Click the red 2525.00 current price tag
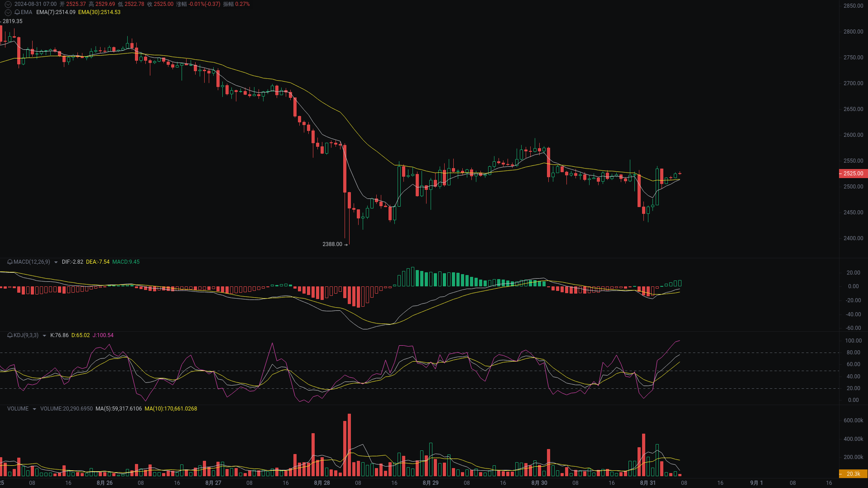Screen dimensions: 868x488 point(853,174)
